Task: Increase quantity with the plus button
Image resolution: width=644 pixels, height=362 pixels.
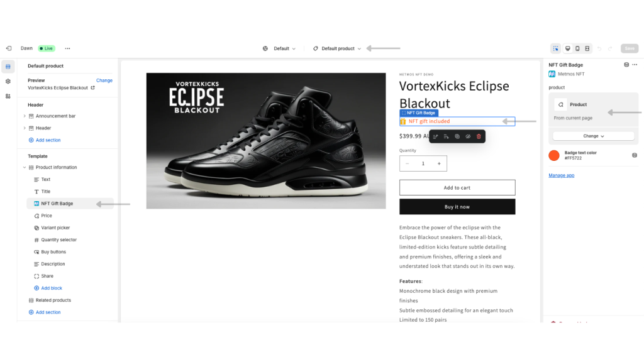Action: [439, 164]
